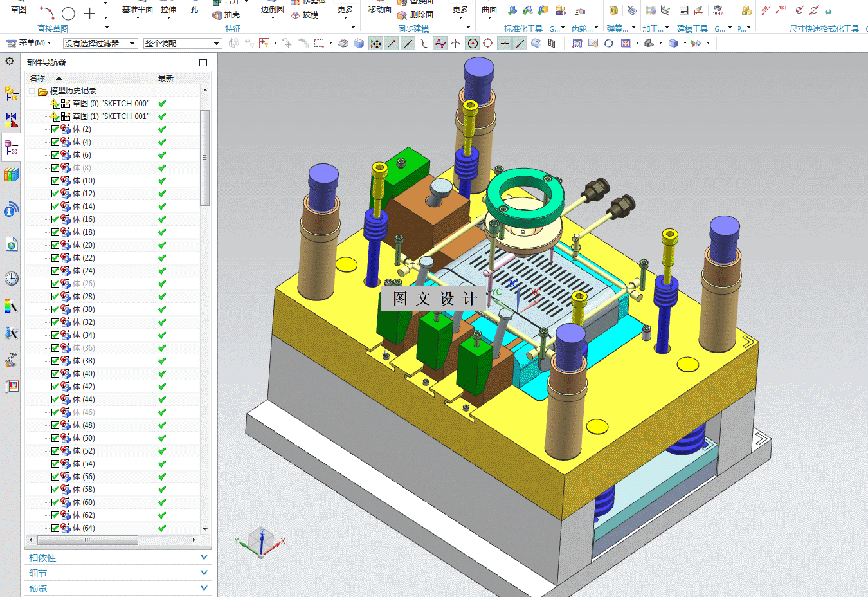Collapse the 模型历史记录 tree node
The image size is (868, 597).
click(32, 91)
